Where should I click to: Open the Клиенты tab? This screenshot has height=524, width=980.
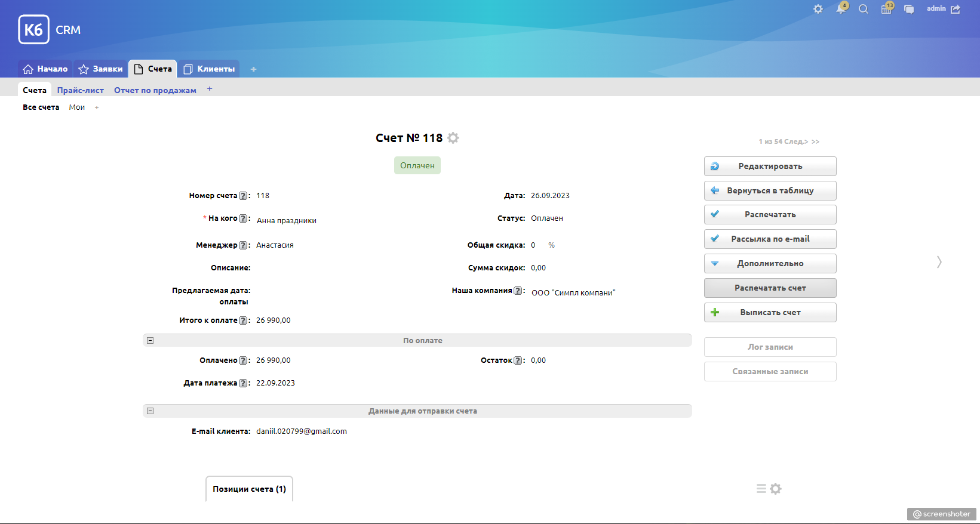pyautogui.click(x=209, y=69)
